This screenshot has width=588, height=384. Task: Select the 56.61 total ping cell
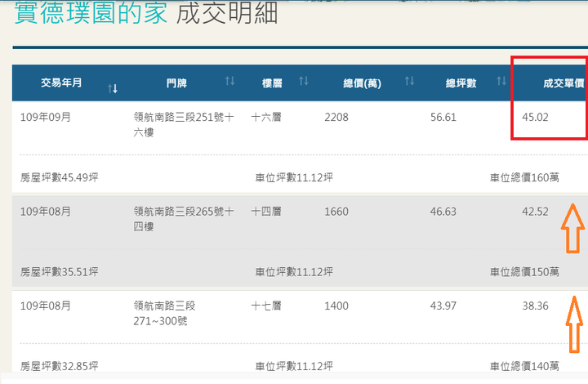pos(443,118)
